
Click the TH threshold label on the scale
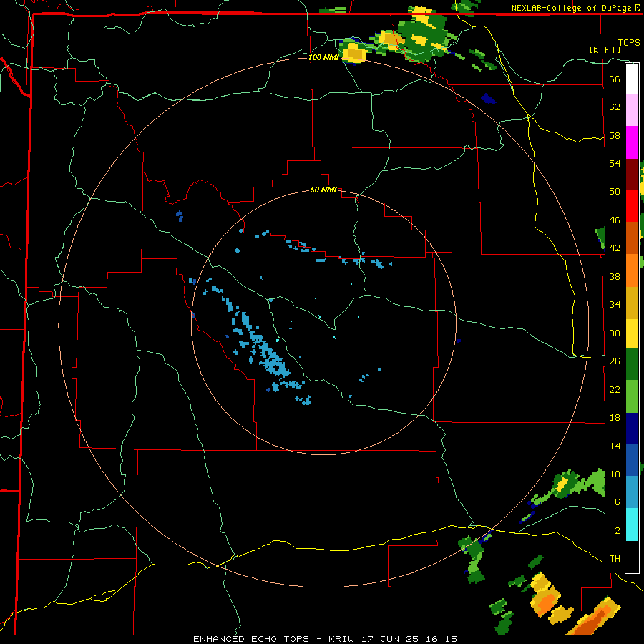[615, 558]
